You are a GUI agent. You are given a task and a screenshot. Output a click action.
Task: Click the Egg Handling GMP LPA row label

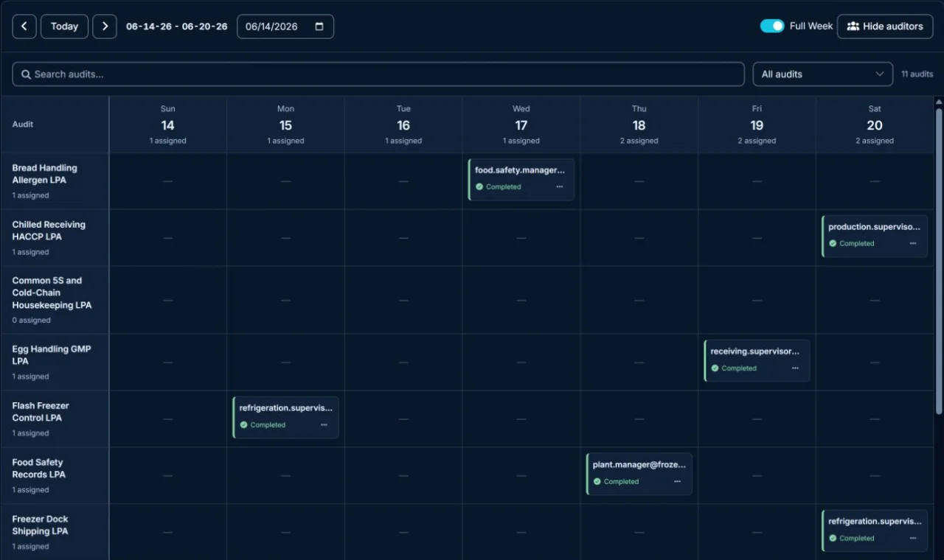[x=52, y=355]
